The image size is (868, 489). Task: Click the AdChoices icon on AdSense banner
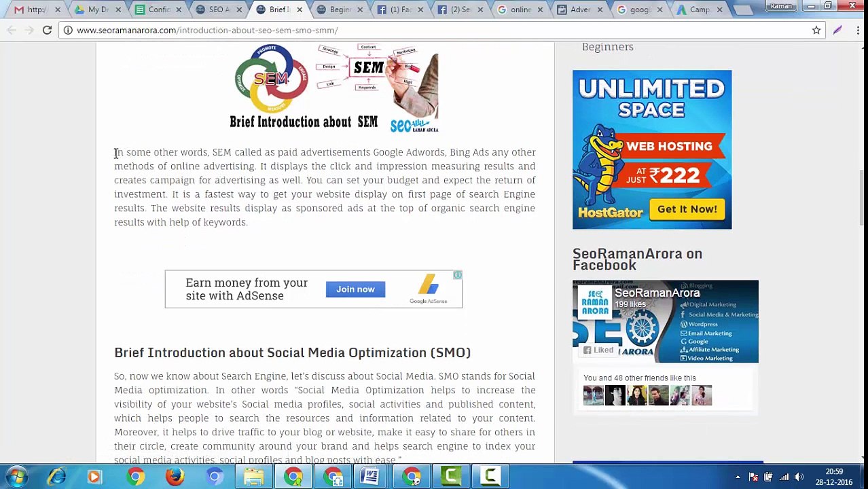[458, 275]
